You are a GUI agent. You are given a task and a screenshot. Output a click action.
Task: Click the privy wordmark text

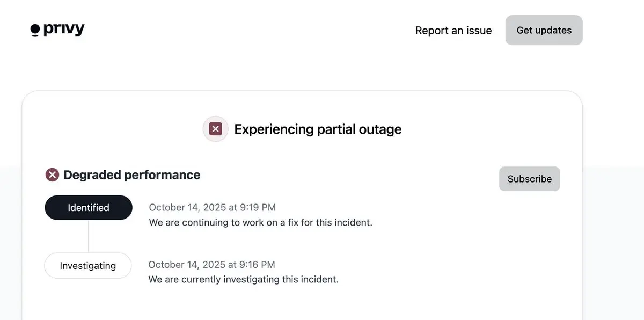coord(64,30)
